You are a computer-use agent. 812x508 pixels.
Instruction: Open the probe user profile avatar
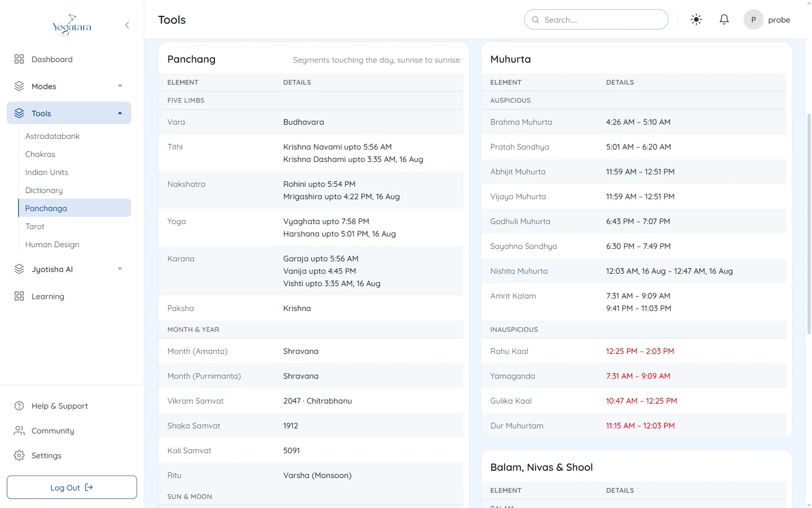753,20
